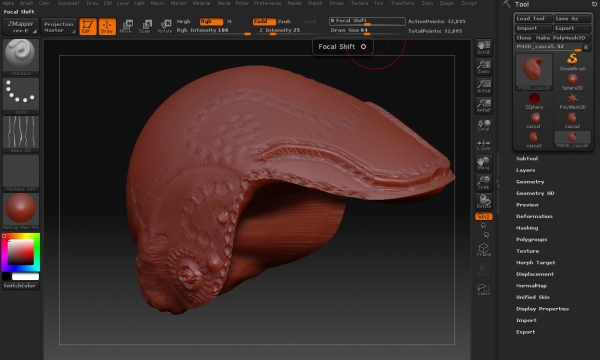The height and width of the screenshot is (360, 600).
Task: Select the Rotate transform icon in top toolbar
Action: (x=165, y=26)
